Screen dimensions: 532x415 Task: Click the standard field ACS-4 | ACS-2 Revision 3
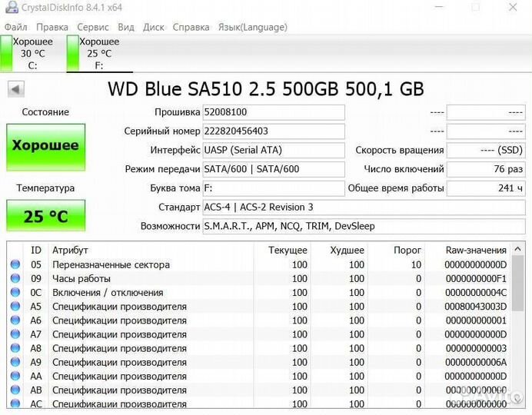click(364, 207)
